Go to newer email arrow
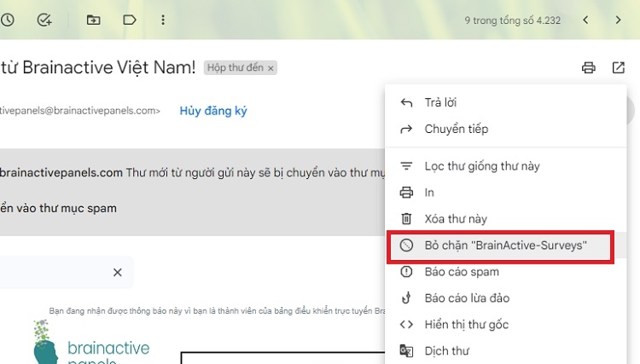This screenshot has height=364, width=640. click(585, 20)
